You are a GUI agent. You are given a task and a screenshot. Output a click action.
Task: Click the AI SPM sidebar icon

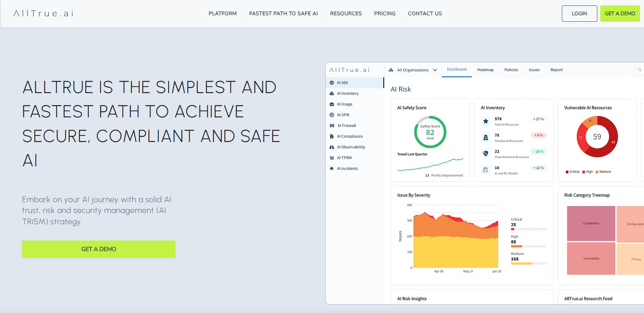(332, 115)
